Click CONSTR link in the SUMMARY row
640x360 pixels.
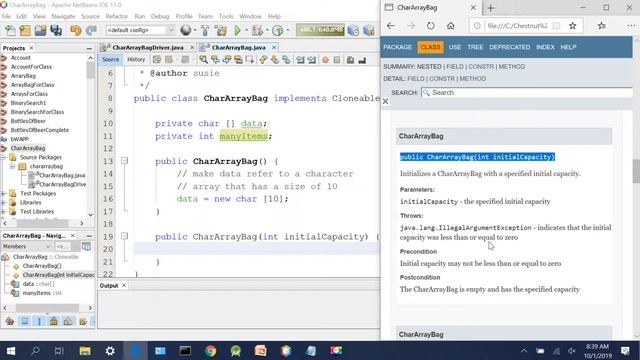(481, 67)
